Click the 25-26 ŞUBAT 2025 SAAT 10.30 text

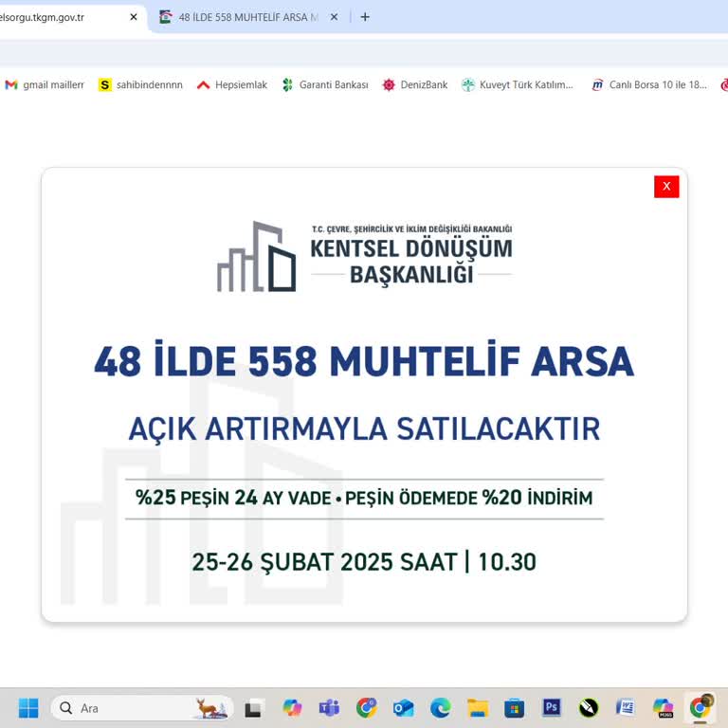point(364,562)
